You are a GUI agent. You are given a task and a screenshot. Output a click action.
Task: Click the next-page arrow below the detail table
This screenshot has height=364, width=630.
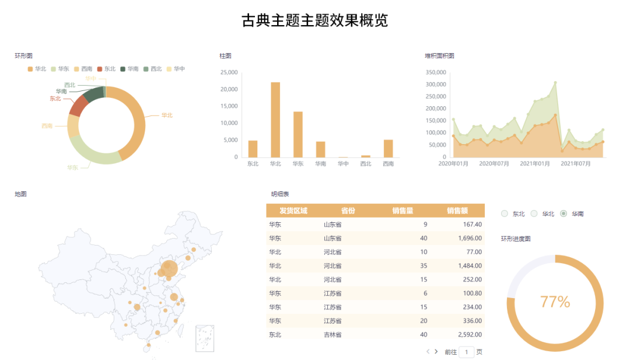[436, 352]
